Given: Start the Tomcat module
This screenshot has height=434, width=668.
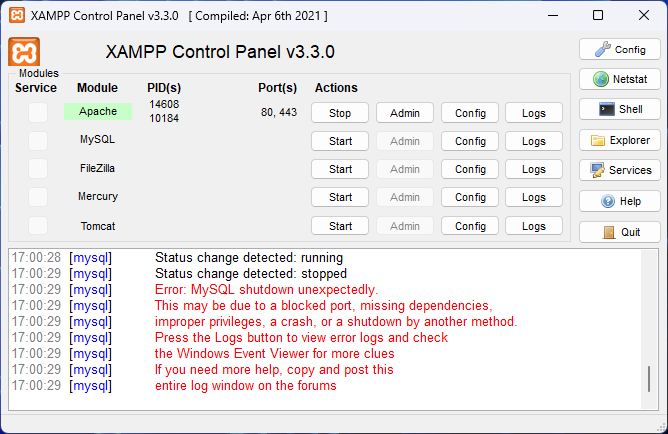Looking at the screenshot, I should click(340, 226).
